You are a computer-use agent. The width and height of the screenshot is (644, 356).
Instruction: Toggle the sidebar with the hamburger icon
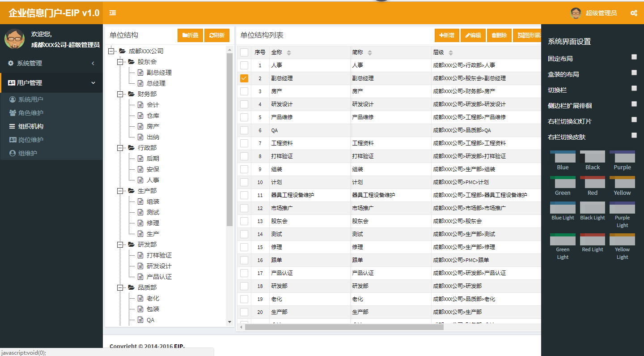point(113,13)
